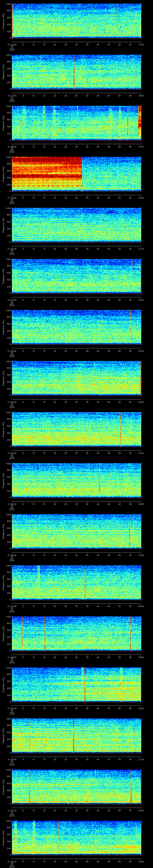This screenshot has height=868, width=153.
Task: Open the 21:18:00 spectrogram panel
Action: 76,123
